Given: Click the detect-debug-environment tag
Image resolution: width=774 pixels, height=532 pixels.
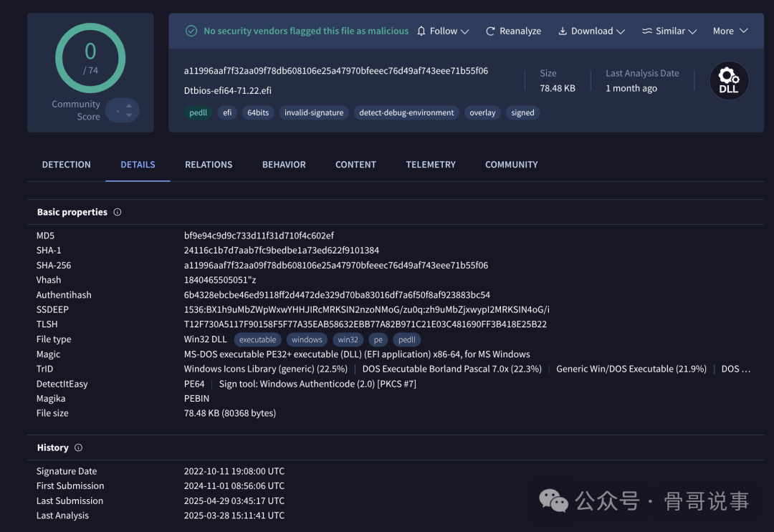Looking at the screenshot, I should 406,112.
